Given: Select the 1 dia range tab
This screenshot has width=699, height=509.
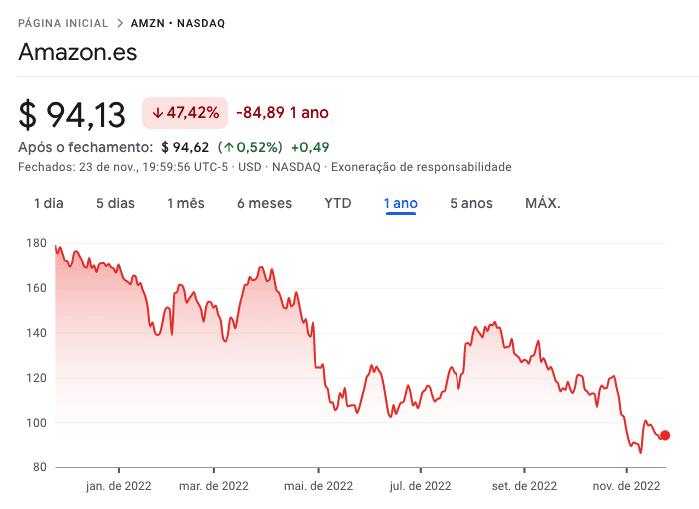Looking at the screenshot, I should tap(49, 203).
